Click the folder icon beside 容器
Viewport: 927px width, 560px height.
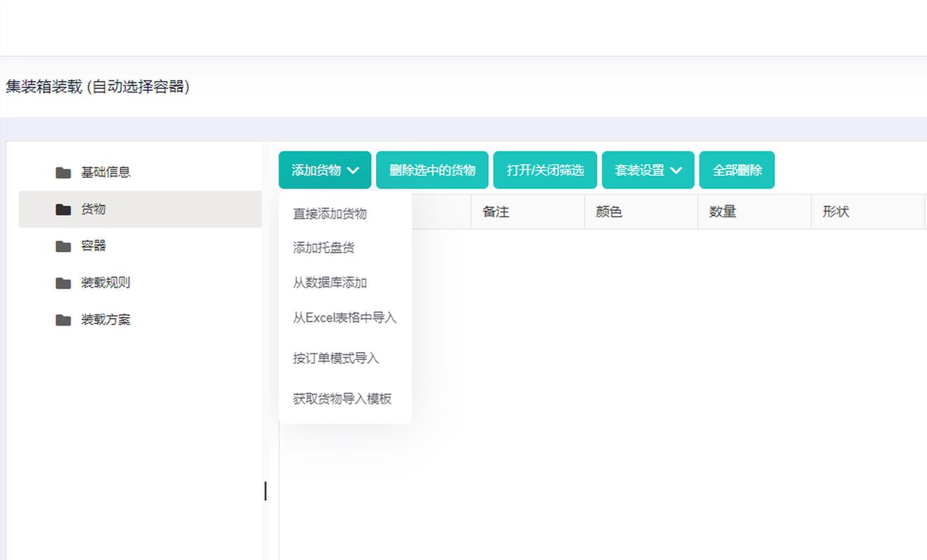pos(63,246)
